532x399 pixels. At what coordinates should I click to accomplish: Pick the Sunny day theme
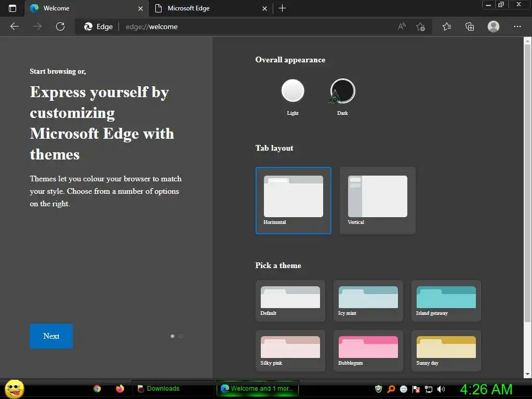coord(446,351)
